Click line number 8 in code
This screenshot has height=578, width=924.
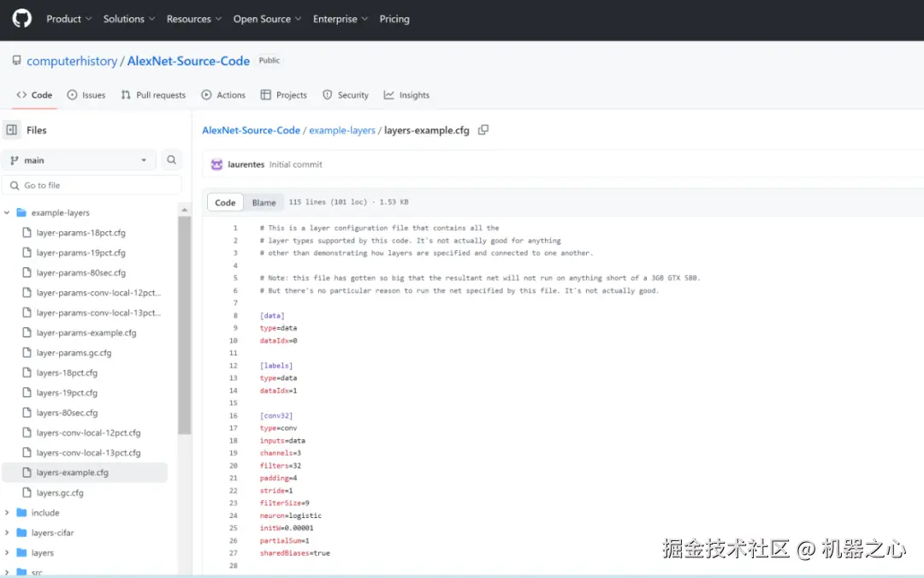[235, 315]
